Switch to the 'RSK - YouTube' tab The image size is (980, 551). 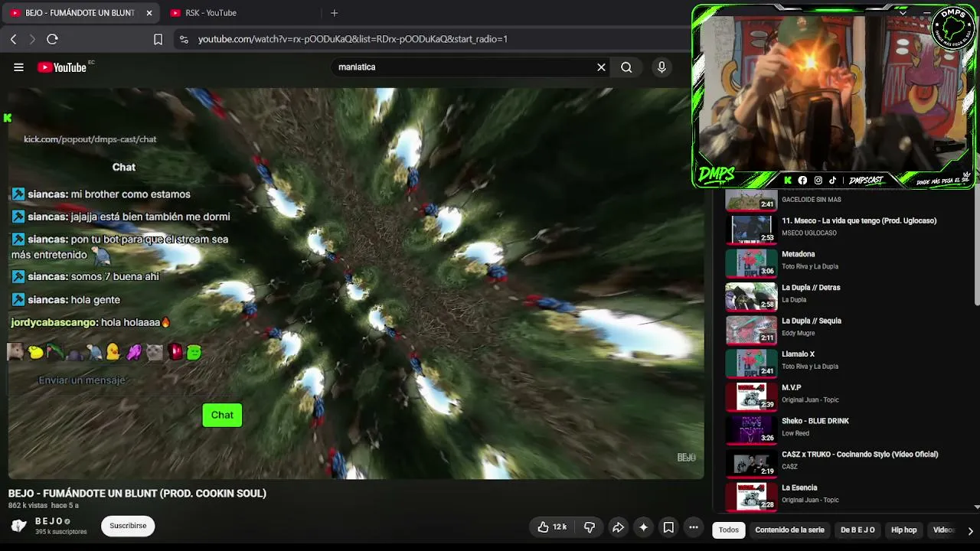click(x=211, y=13)
